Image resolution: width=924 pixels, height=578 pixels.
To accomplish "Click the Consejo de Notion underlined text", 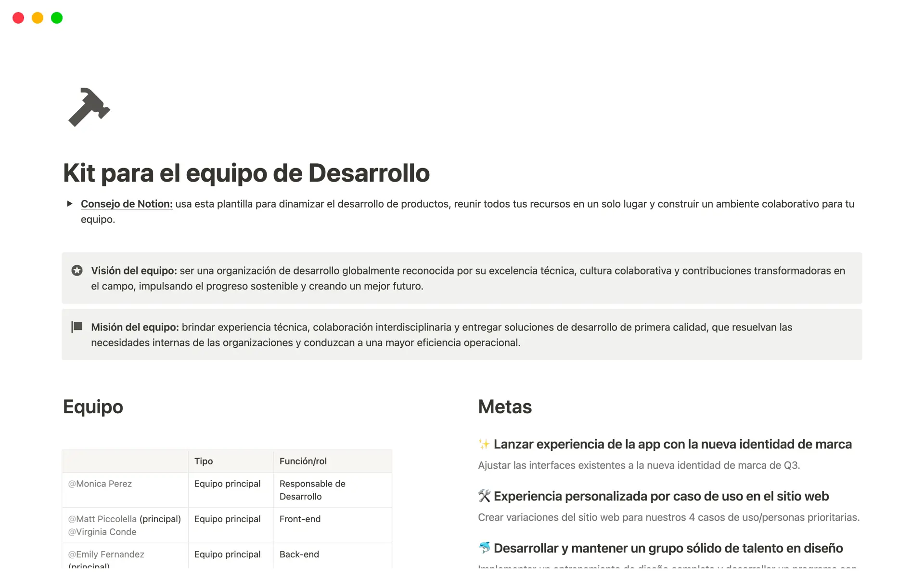I will tap(127, 204).
